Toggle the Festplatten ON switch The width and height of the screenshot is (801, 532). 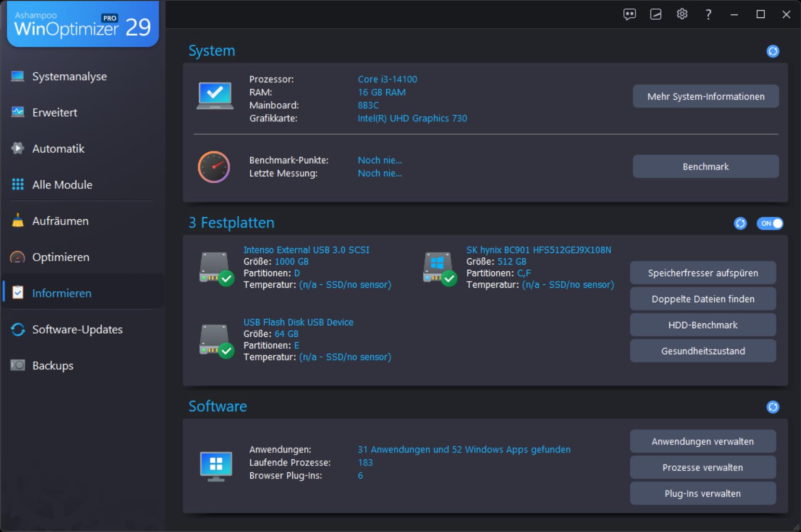coord(770,223)
